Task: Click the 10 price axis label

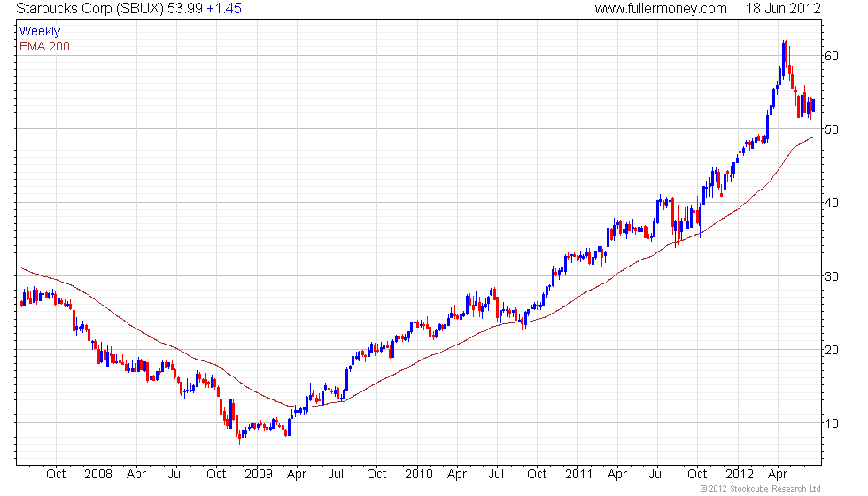Action: point(832,424)
